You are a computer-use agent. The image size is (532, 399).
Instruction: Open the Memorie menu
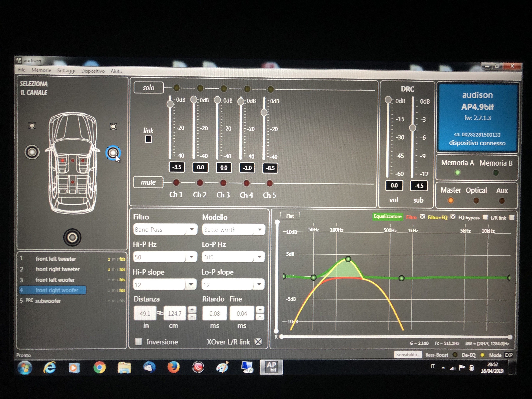click(41, 70)
